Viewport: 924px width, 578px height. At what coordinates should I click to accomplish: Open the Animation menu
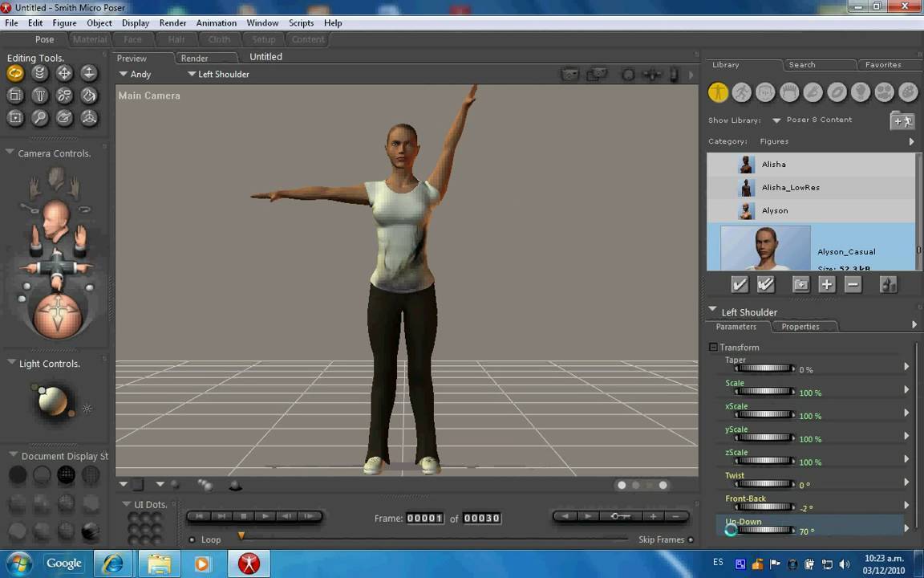coord(216,23)
